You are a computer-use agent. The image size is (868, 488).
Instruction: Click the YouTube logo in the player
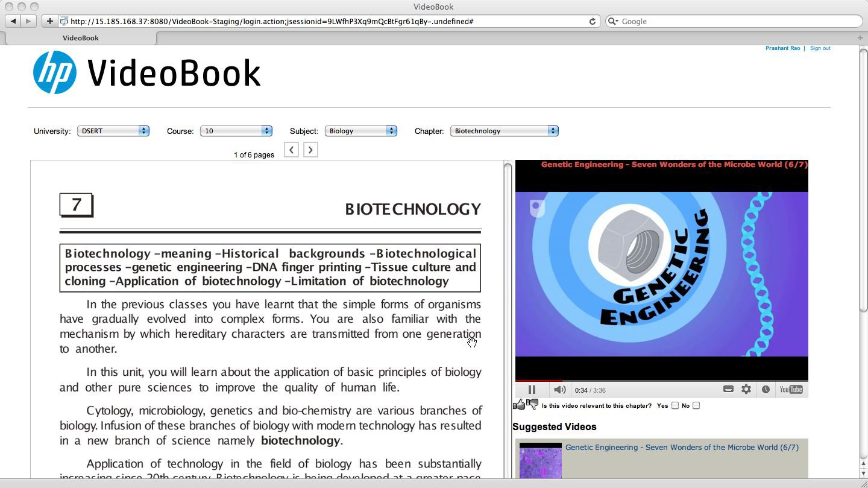[791, 390]
